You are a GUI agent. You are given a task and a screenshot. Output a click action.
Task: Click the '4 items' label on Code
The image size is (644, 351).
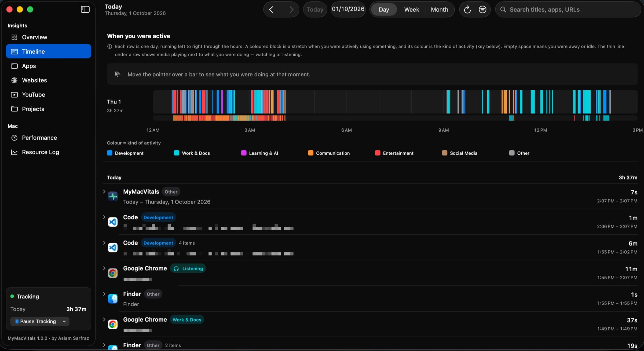click(x=187, y=243)
